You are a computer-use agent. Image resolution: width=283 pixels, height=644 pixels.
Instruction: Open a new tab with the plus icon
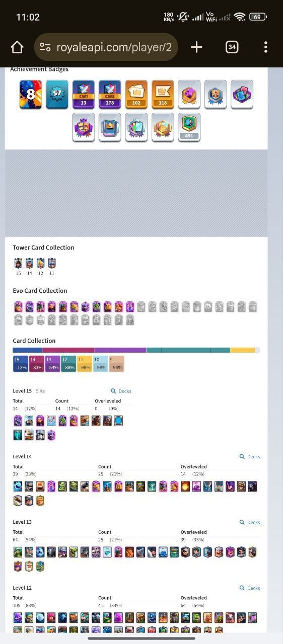pos(196,47)
